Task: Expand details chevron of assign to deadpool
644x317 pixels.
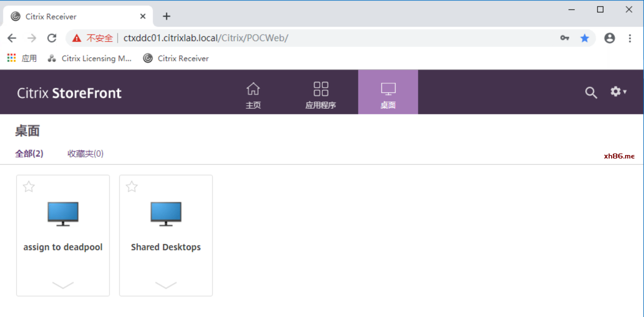Action: click(x=63, y=285)
